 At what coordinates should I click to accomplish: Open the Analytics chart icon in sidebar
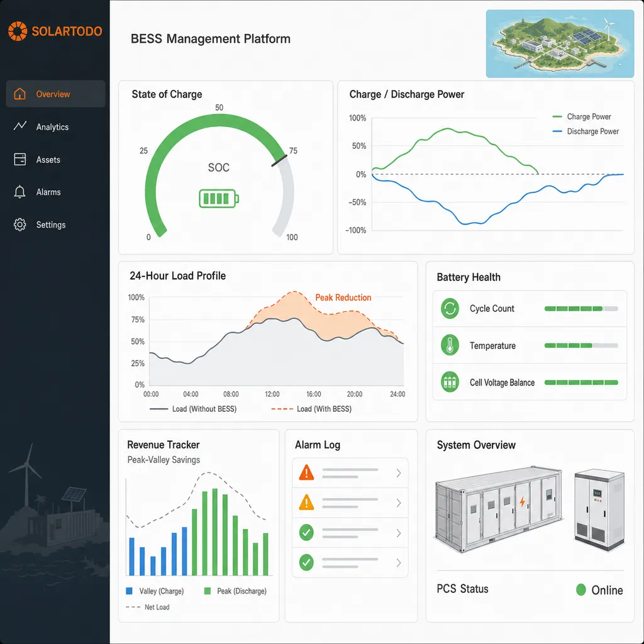click(19, 126)
